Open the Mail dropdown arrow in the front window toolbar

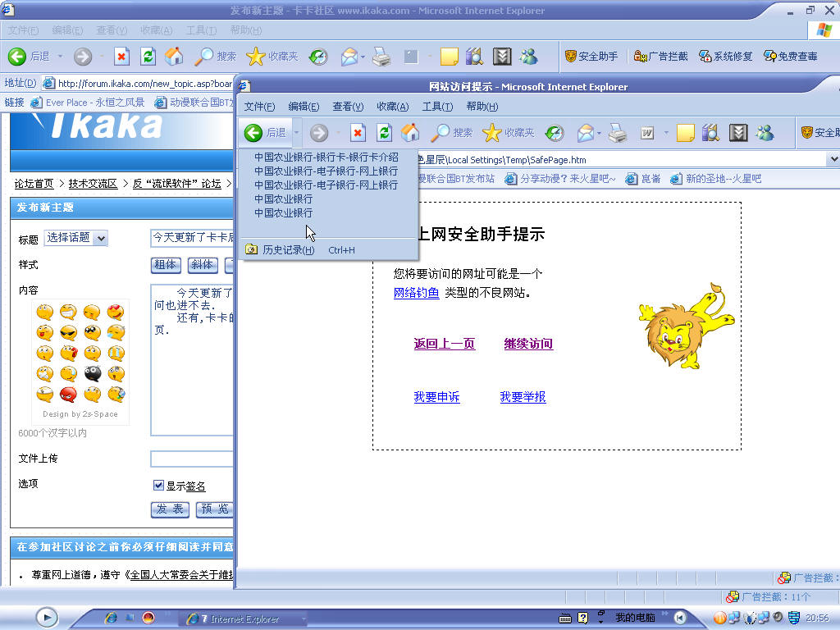(x=599, y=133)
